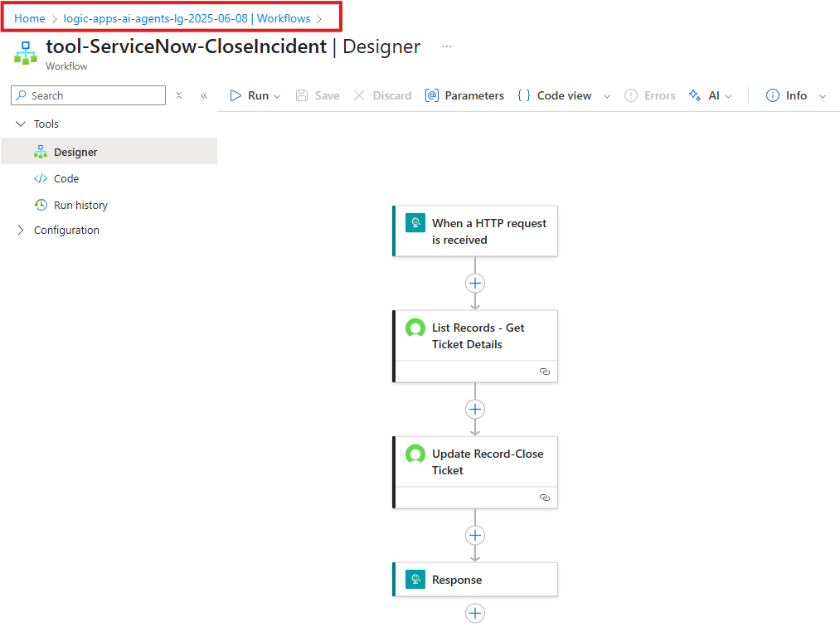
Task: Click the 'Configuration' label in sidebar
Action: click(66, 230)
